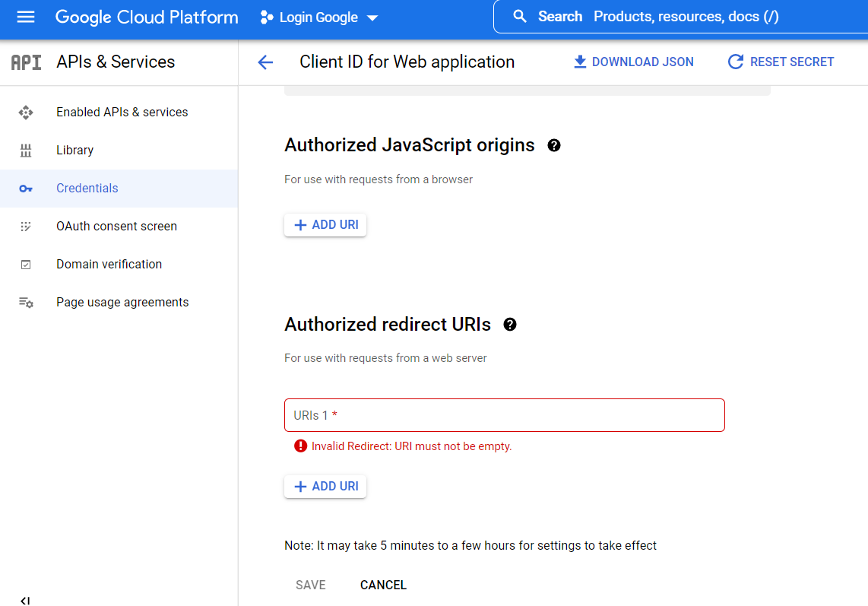This screenshot has width=868, height=606.
Task: Open Enabled APIs & services
Action: [x=119, y=113]
